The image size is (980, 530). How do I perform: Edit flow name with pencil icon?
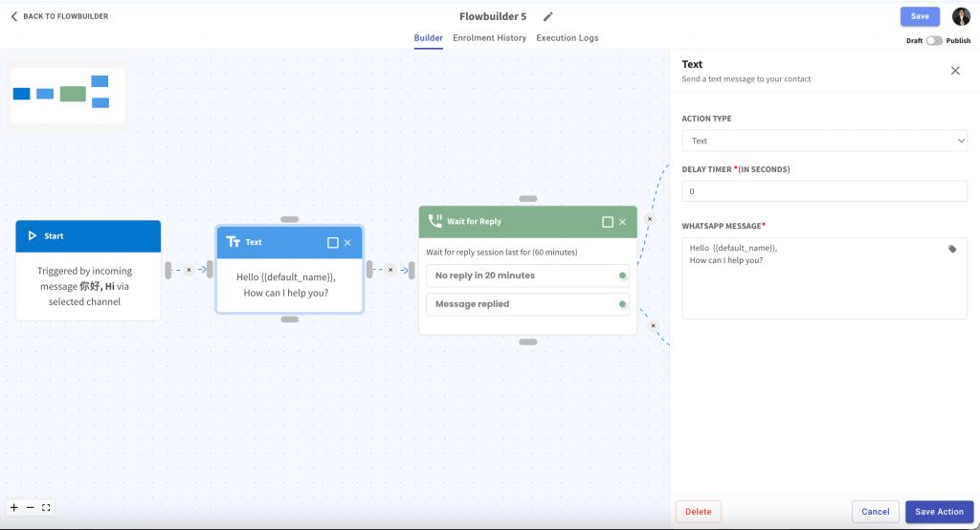548,17
